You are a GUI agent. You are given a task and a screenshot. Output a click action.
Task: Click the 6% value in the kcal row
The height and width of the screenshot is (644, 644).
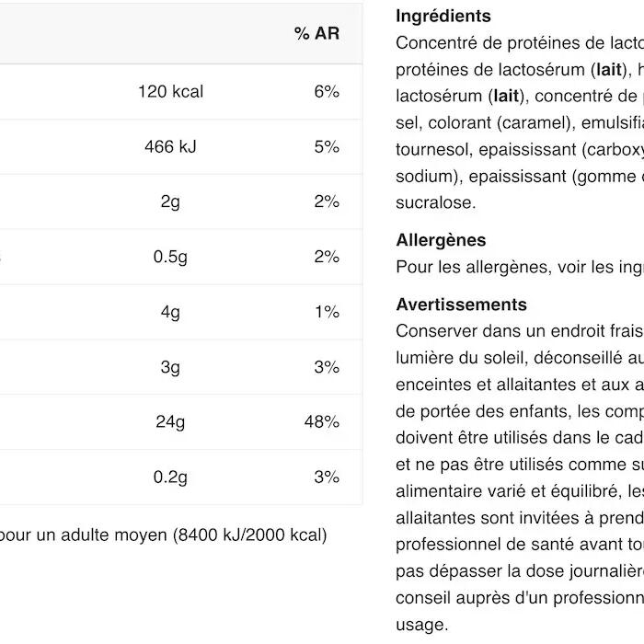point(327,92)
